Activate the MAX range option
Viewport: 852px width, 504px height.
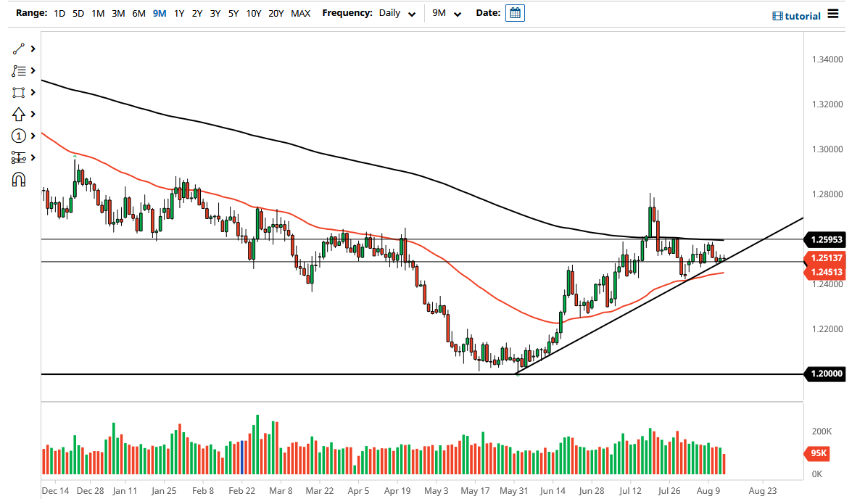300,13
